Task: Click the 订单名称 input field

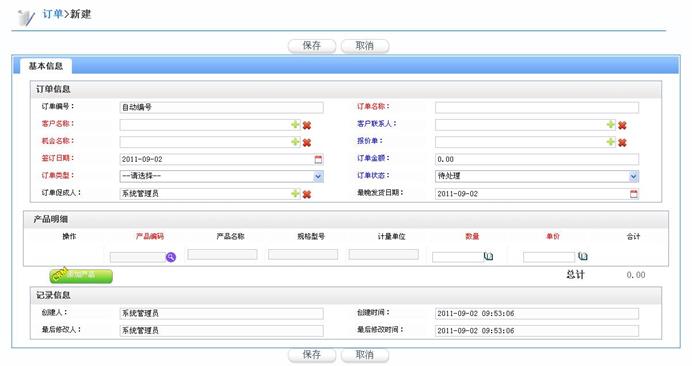Action: click(x=537, y=107)
